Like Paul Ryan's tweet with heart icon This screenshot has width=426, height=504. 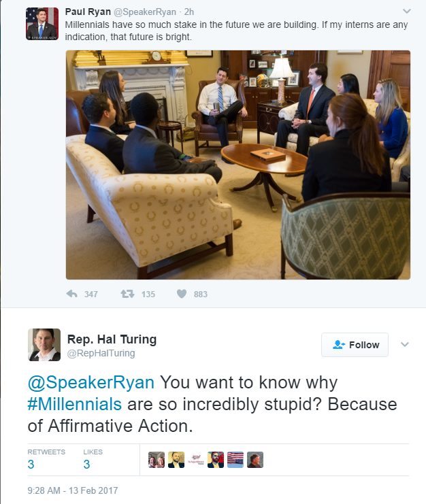tap(182, 294)
